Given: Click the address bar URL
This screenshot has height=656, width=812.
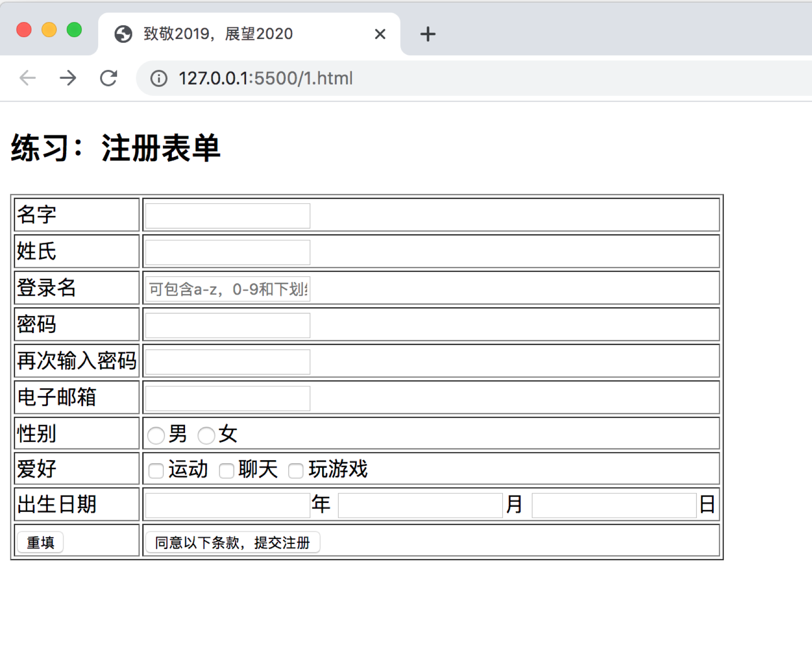Looking at the screenshot, I should pyautogui.click(x=265, y=78).
